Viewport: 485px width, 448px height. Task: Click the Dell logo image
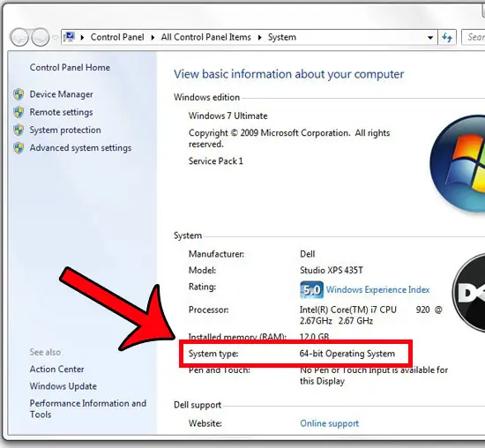pos(468,293)
